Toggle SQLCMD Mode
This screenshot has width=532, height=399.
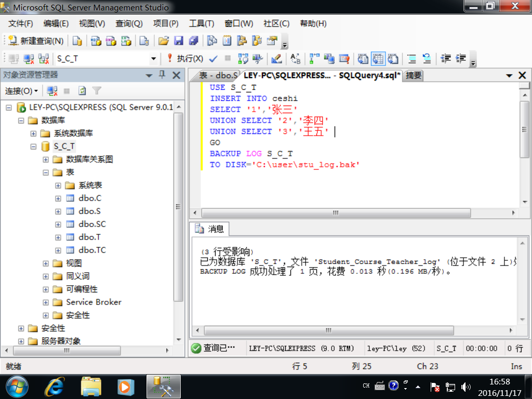pos(344,59)
